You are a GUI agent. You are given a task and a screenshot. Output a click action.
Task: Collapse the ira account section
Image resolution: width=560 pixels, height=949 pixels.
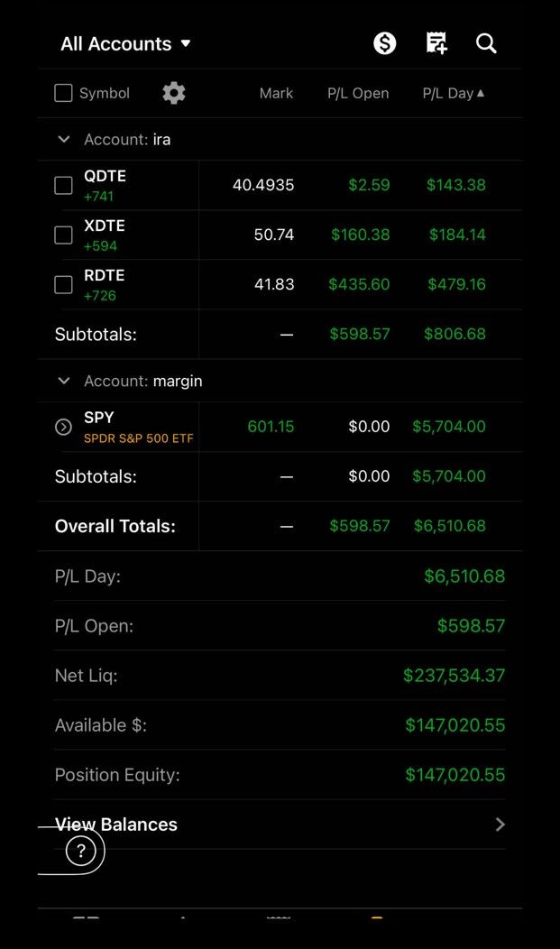tap(63, 140)
